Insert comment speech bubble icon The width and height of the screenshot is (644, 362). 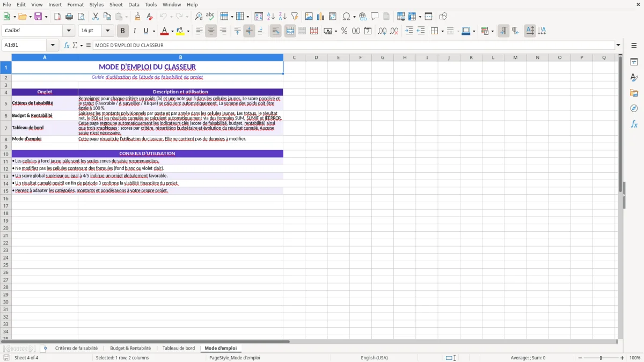[x=375, y=17]
